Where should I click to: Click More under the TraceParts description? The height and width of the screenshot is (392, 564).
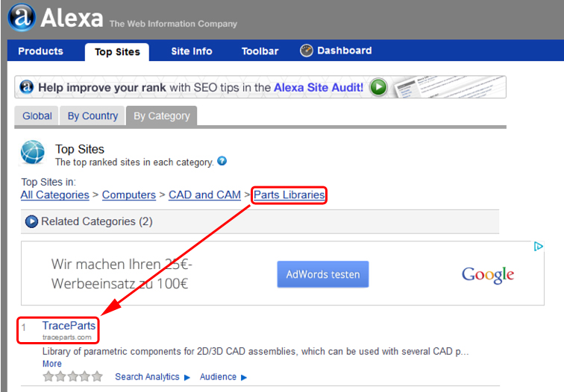click(51, 364)
